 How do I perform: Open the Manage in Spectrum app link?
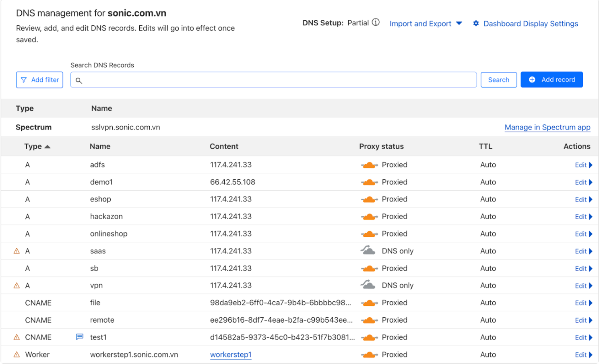547,128
